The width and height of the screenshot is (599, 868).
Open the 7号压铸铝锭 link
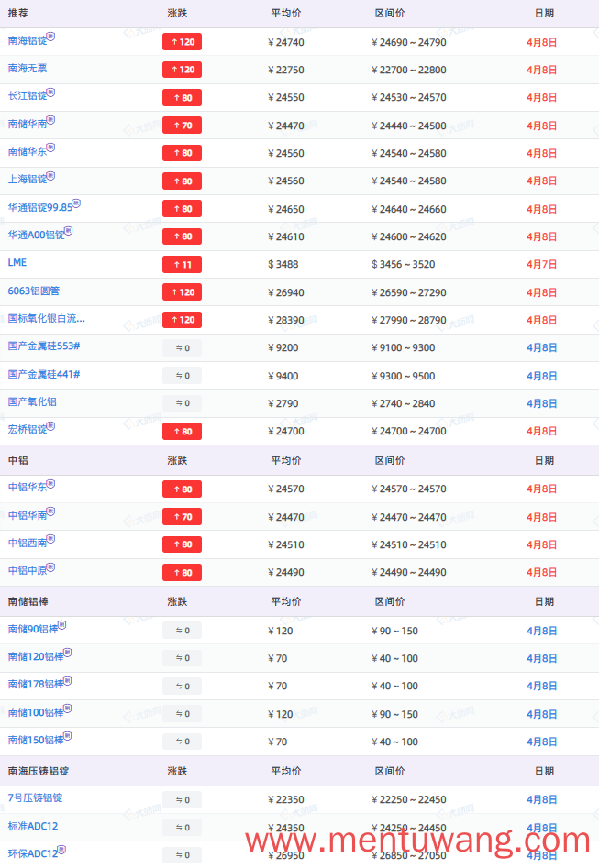35,798
